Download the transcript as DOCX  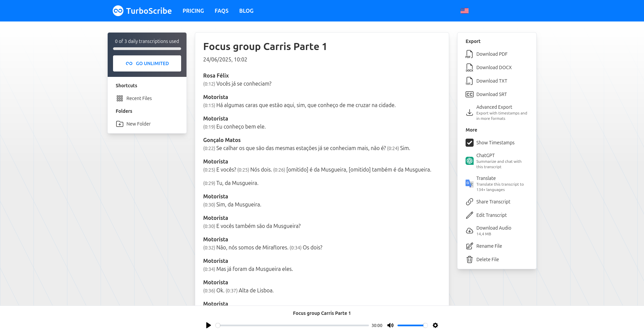pyautogui.click(x=494, y=67)
